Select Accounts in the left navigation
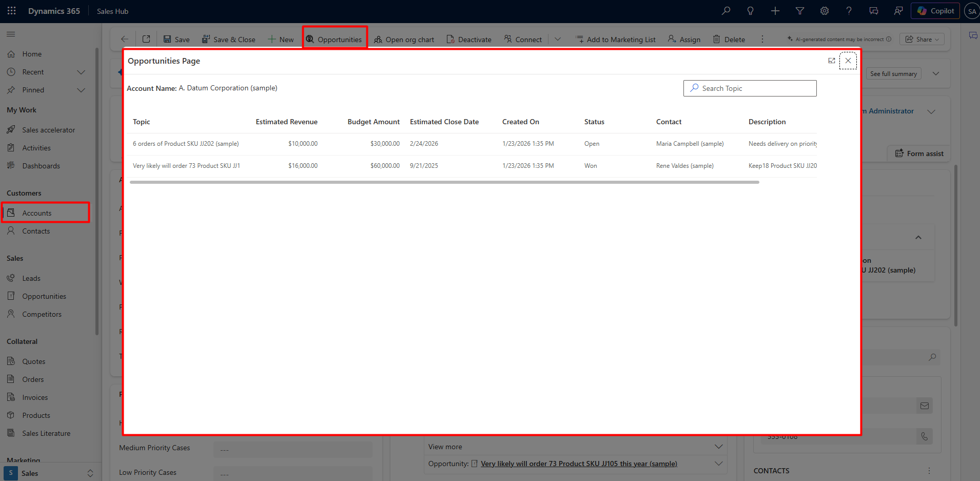 coord(37,213)
